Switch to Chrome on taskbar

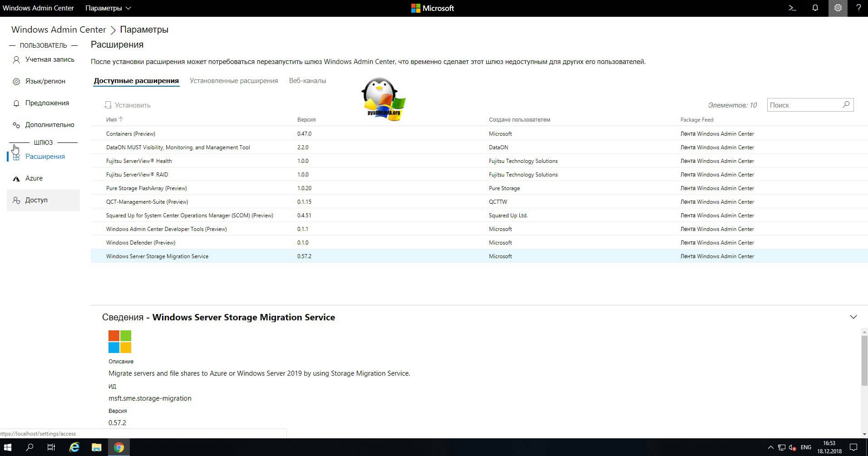[x=119, y=447]
